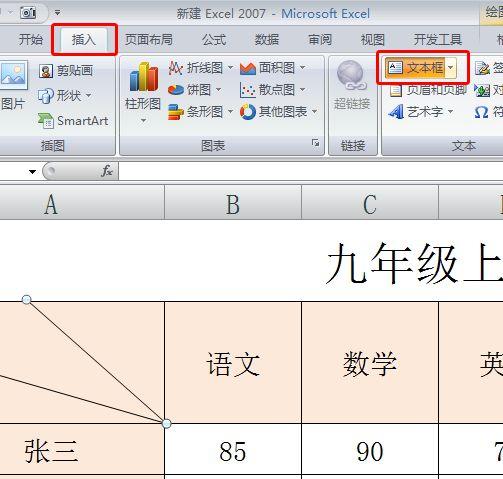The height and width of the screenshot is (479, 503).
Task: Open the 页面布局 tab
Action: [x=149, y=39]
